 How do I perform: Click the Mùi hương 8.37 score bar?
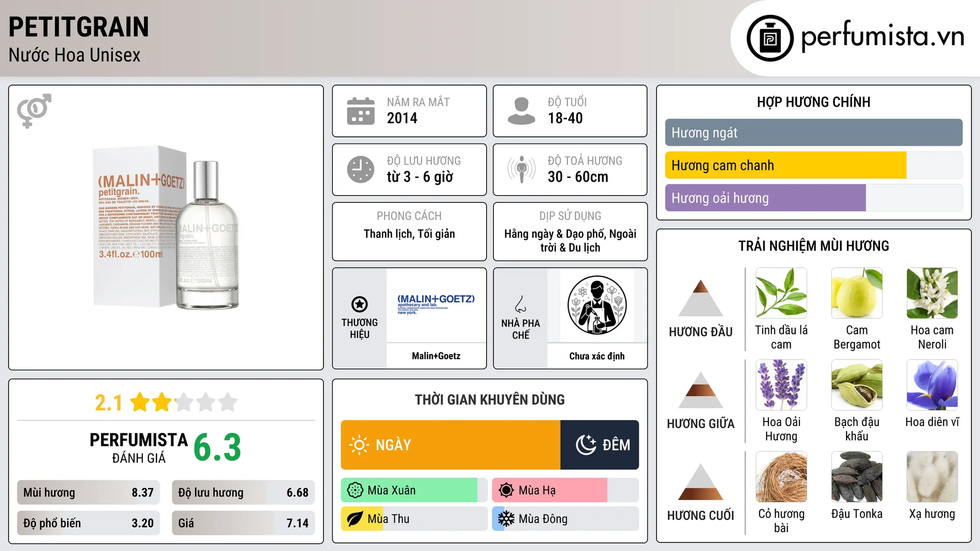click(x=89, y=493)
